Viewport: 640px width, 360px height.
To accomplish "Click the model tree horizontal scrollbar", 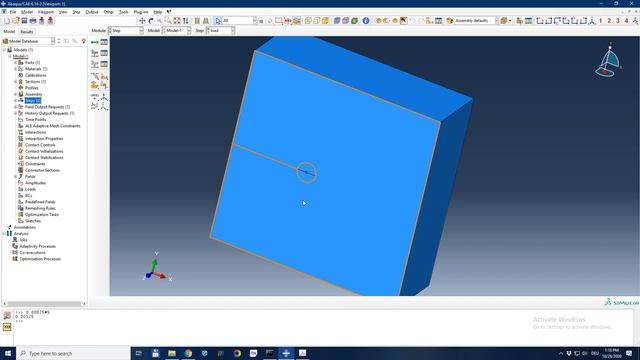I will pos(44,304).
